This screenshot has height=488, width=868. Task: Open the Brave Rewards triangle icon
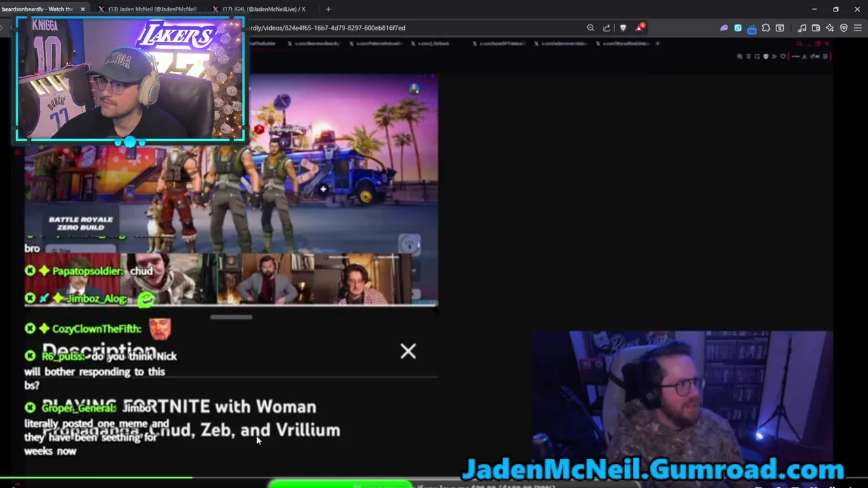point(640,28)
